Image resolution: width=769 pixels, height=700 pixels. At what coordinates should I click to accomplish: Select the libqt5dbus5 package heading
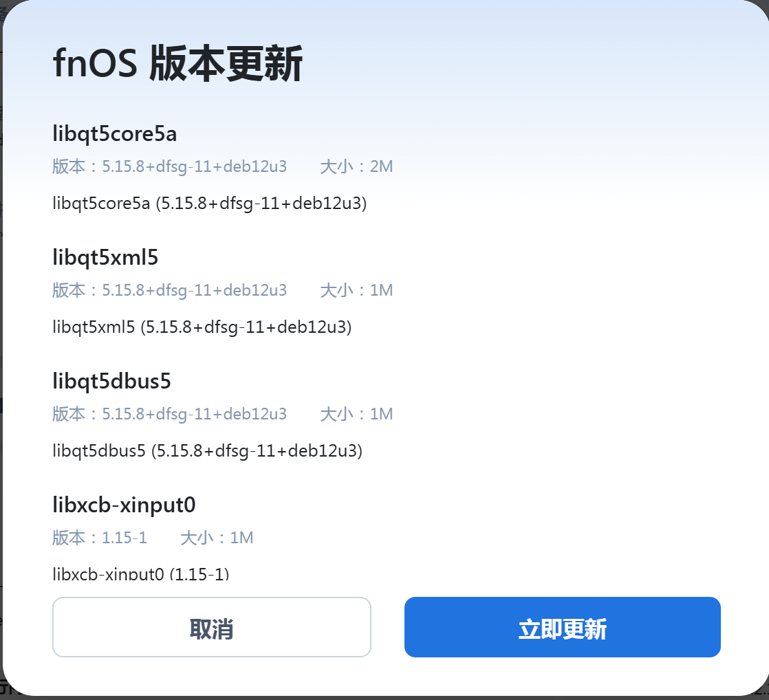[x=111, y=382]
